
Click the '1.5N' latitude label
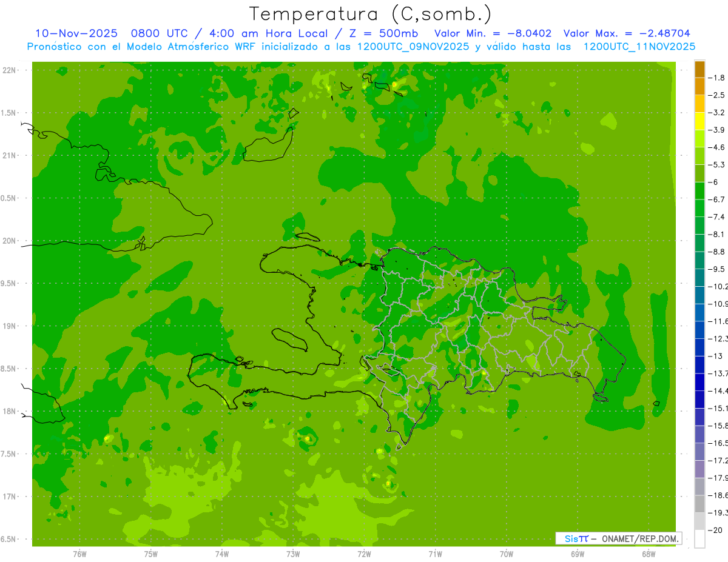pos(10,113)
